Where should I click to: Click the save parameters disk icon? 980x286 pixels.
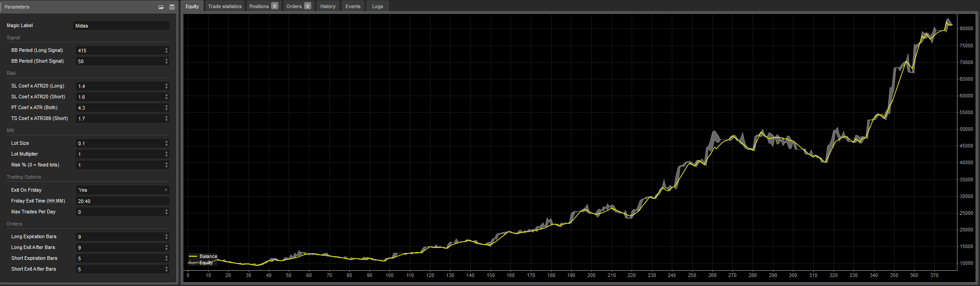172,7
